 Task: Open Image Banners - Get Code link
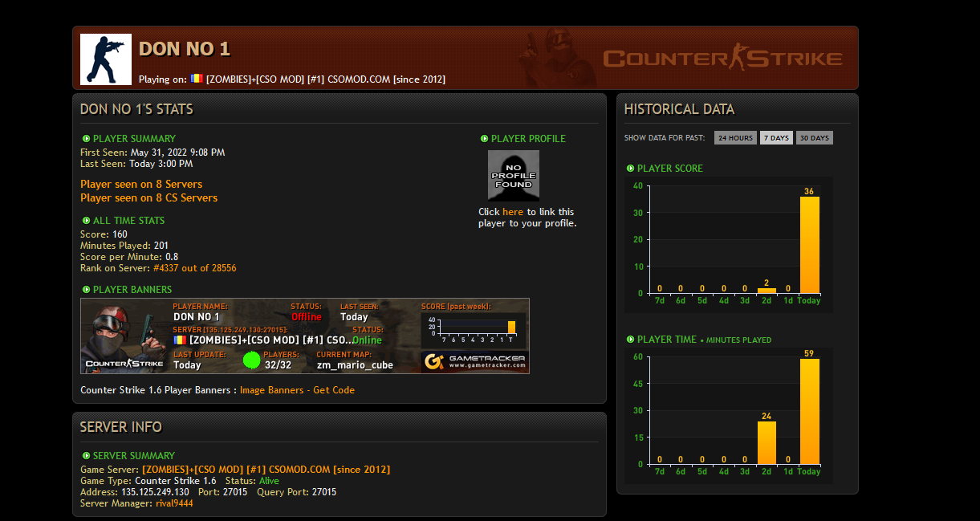coord(297,390)
